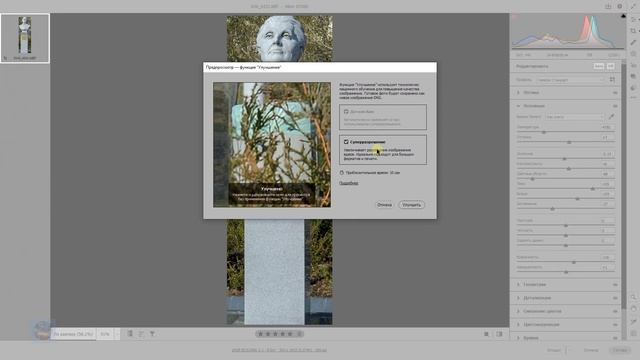Image resolution: width=640 pixels, height=360 pixels.
Task: Select the Red Eye removal tool
Action: pyautogui.click(x=633, y=65)
